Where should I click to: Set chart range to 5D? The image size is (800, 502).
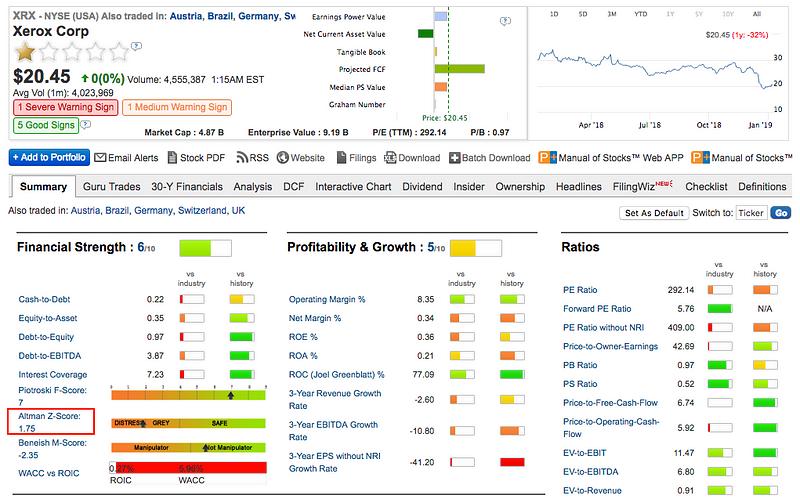583,14
